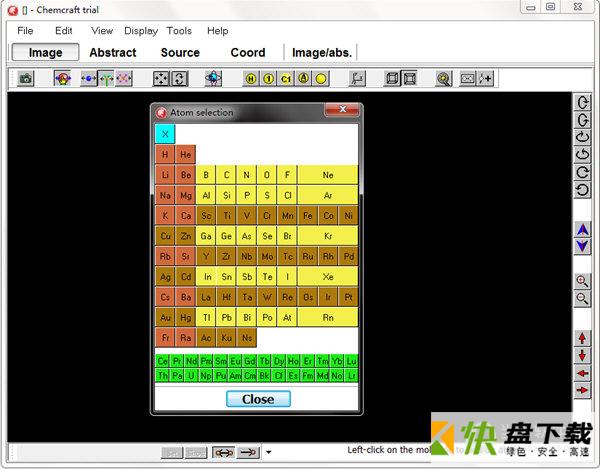Select hydrogen H in the periodic table
Viewport: 600px width, 469px height.
(x=165, y=155)
